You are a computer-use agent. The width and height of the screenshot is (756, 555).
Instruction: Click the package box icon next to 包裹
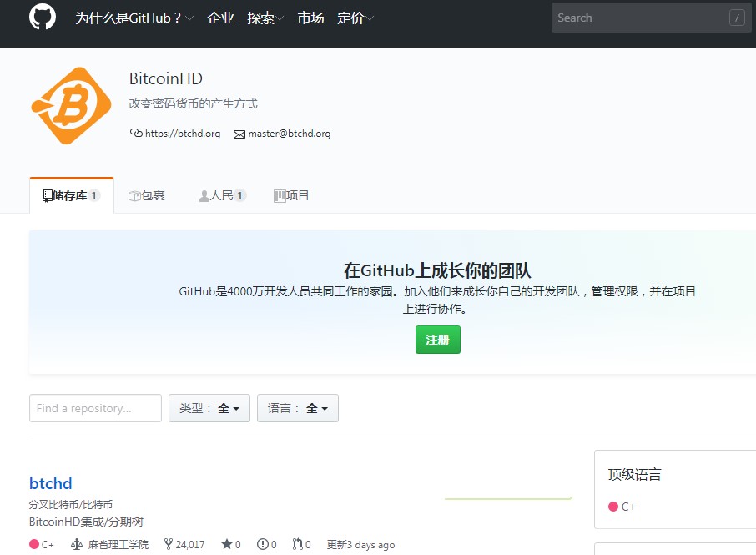(x=134, y=196)
